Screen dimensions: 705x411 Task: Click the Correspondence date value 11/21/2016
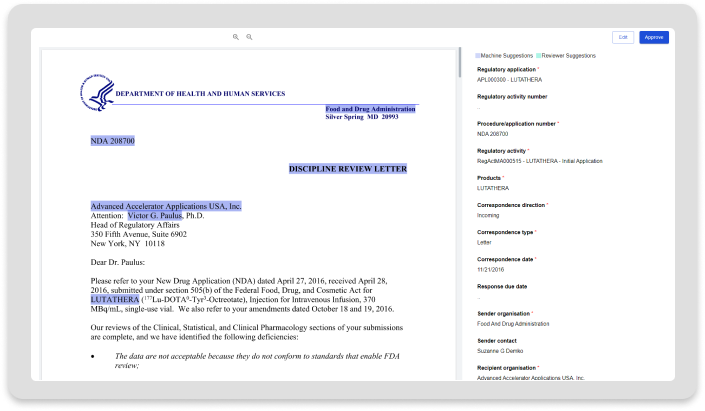point(492,269)
